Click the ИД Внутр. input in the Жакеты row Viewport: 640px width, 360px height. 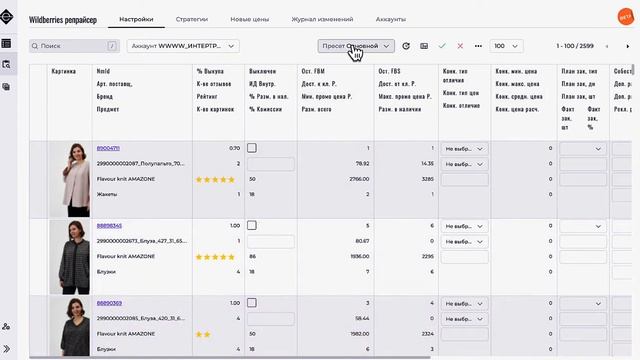(271, 164)
